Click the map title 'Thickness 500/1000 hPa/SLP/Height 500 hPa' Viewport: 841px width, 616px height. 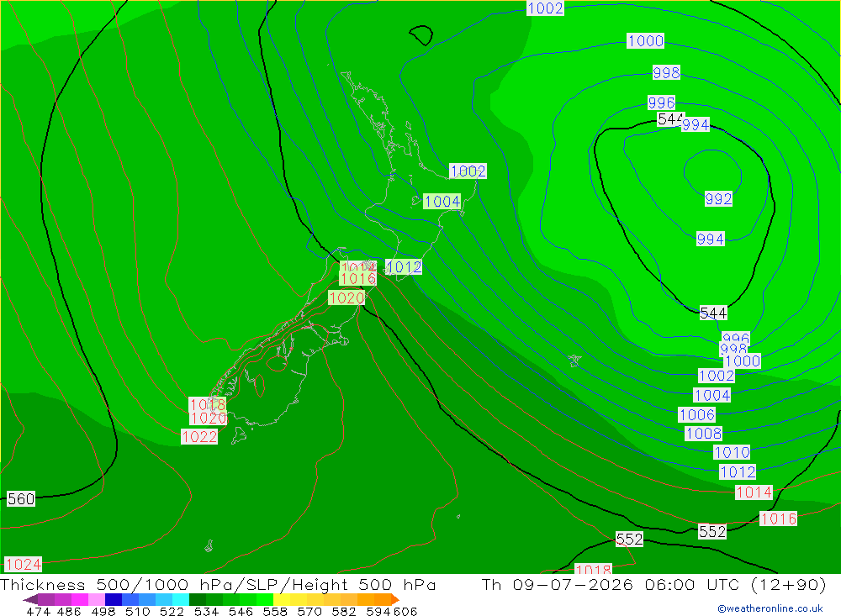tap(218, 584)
